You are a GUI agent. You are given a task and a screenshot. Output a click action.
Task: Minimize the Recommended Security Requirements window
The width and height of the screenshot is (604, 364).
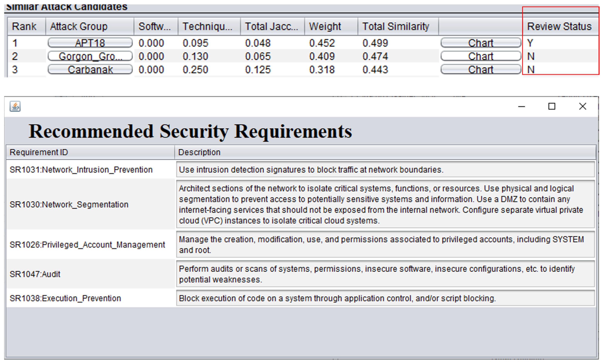(521, 107)
